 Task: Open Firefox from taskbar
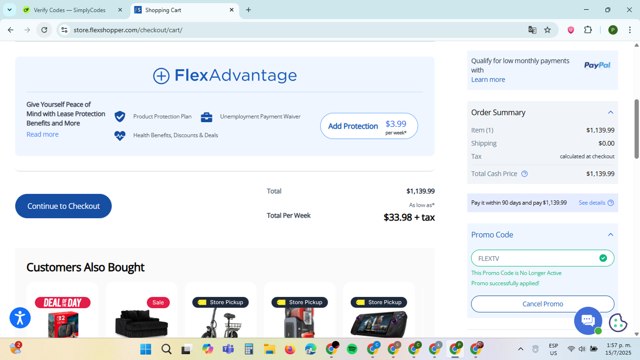point(290,349)
